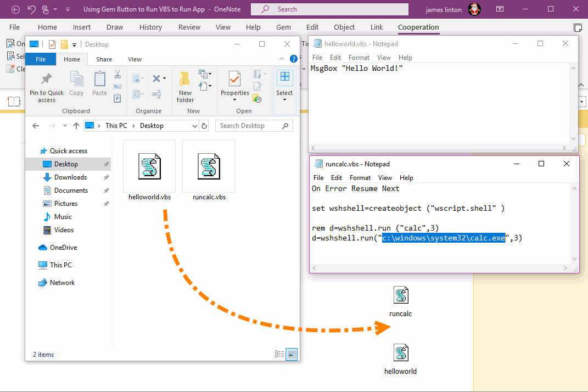Select Network in navigation pane
This screenshot has width=588, height=392.
pyautogui.click(x=62, y=282)
